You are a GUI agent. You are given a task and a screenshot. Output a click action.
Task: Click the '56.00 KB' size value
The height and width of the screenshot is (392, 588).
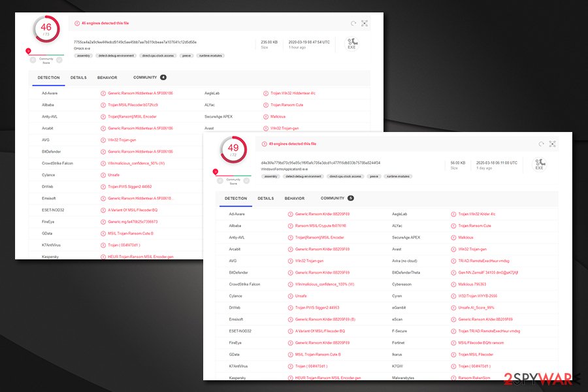click(x=458, y=163)
